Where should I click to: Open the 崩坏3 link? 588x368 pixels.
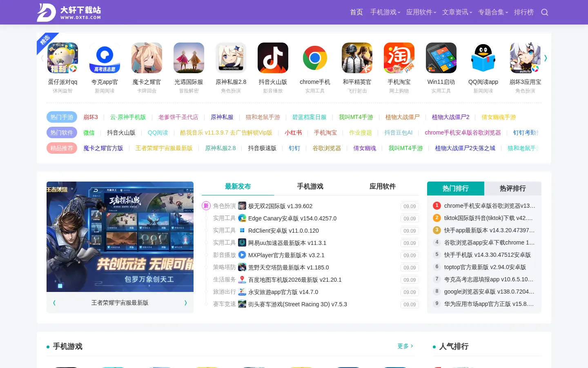pyautogui.click(x=91, y=117)
